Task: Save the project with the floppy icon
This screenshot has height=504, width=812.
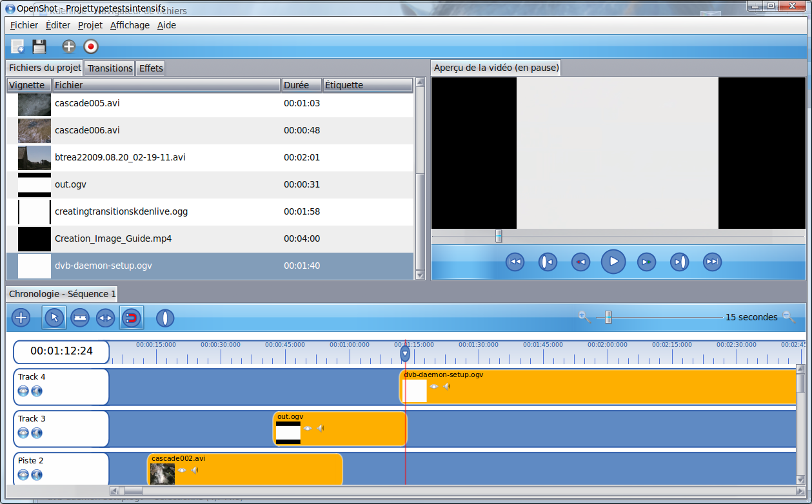Action: [x=39, y=46]
